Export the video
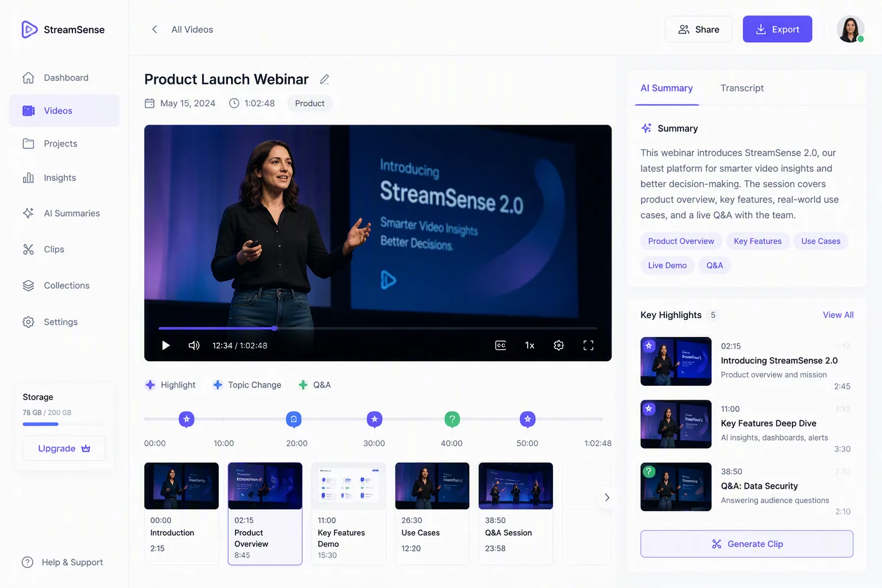Viewport: 882px width, 588px height. [777, 29]
